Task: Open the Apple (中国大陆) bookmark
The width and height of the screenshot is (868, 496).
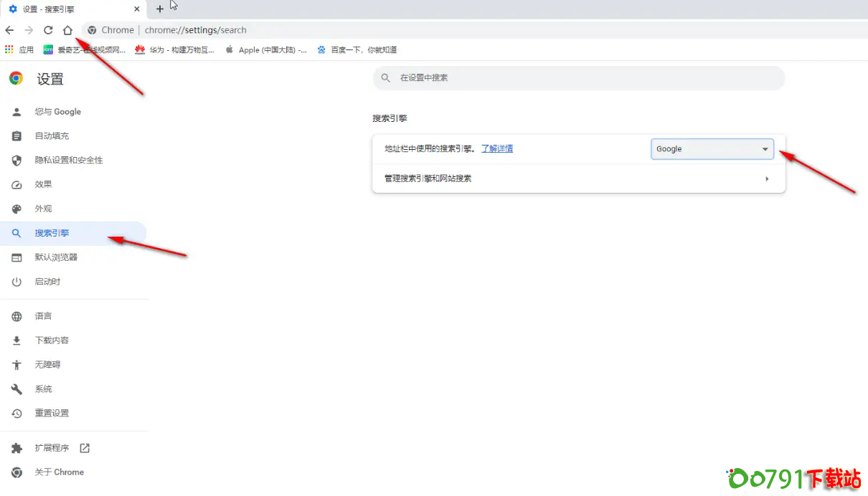Action: tap(266, 49)
